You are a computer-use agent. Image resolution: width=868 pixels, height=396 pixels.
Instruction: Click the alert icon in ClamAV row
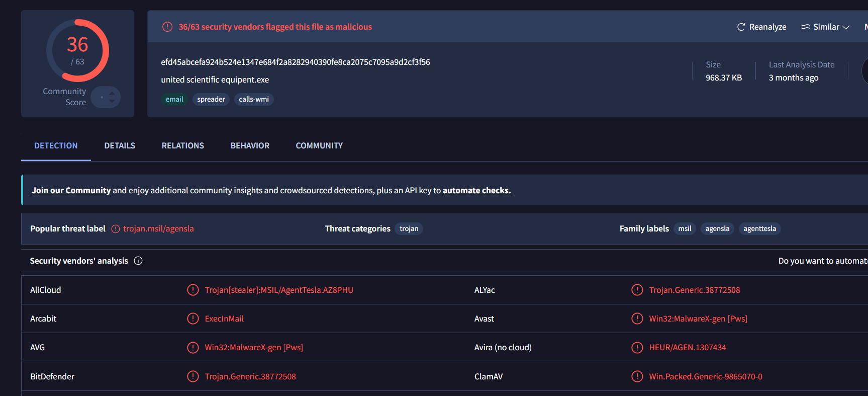tap(637, 376)
